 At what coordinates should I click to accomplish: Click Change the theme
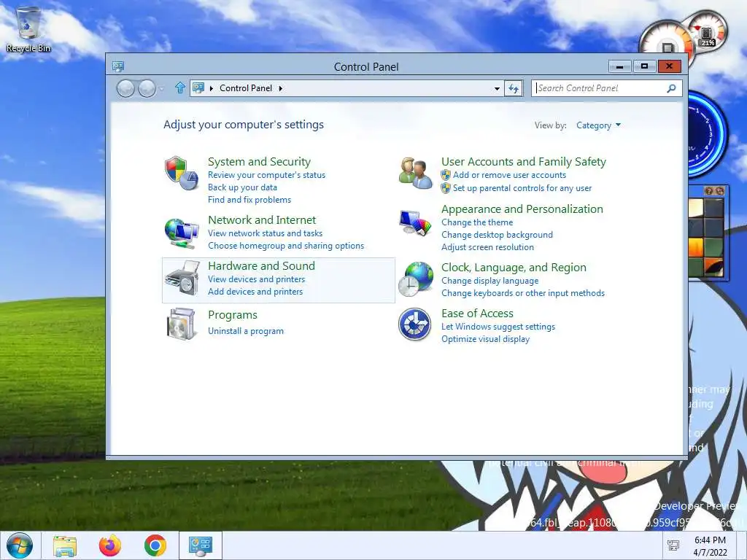coord(477,222)
